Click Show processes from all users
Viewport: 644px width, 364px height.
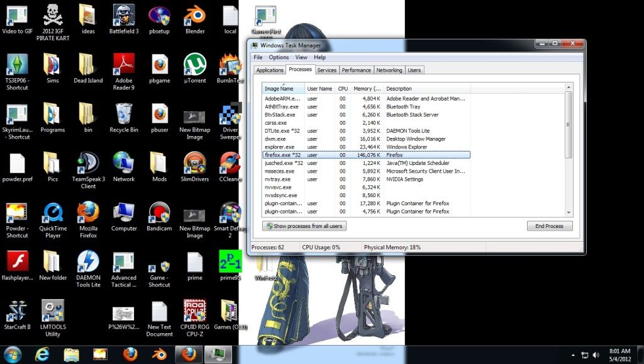304,226
